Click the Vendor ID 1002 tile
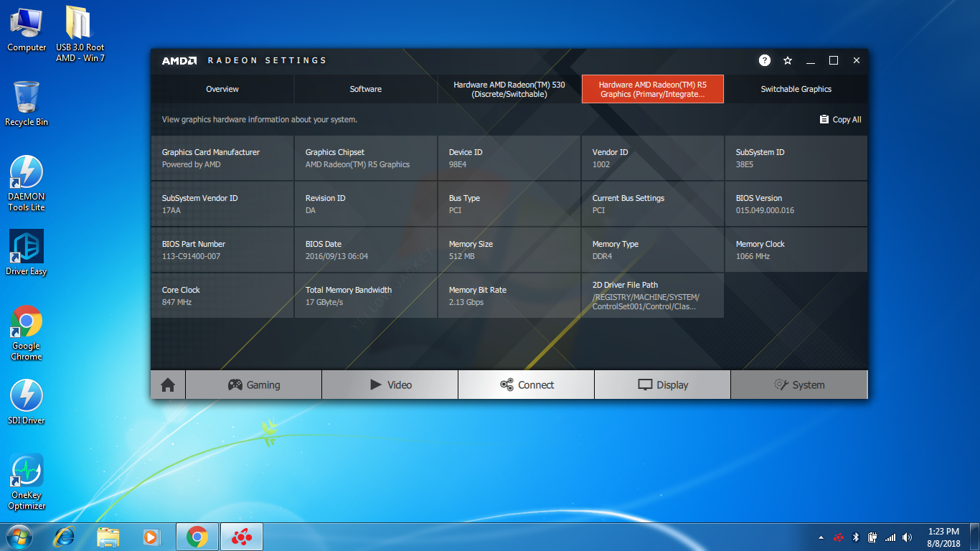 [x=653, y=158]
